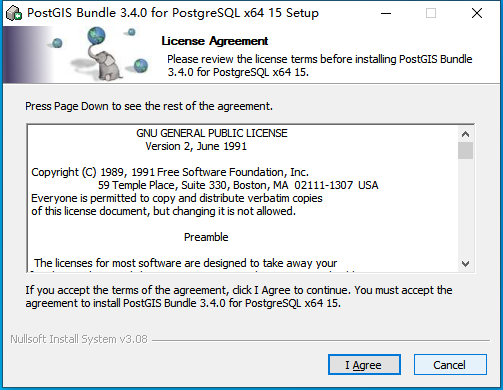Click the large globe on elephant's trunk

[x=96, y=36]
